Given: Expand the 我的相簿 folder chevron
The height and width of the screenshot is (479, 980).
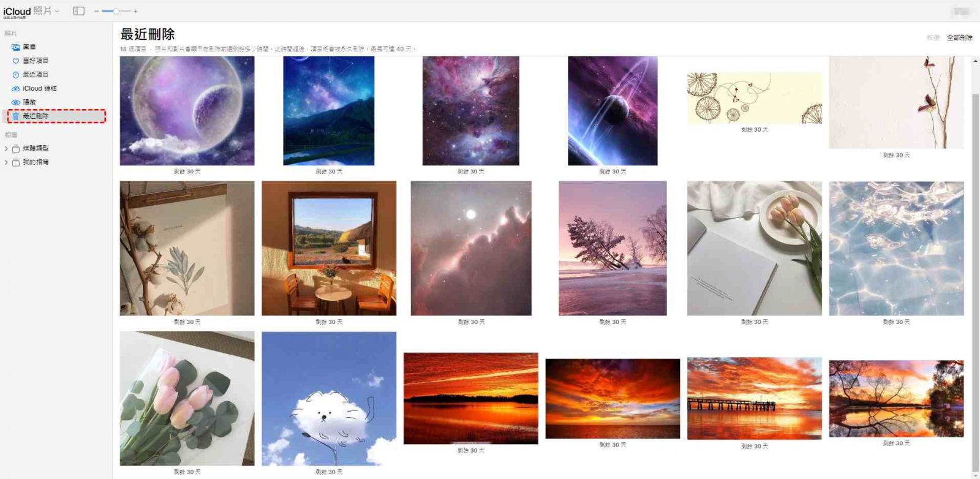Looking at the screenshot, I should coord(6,162).
